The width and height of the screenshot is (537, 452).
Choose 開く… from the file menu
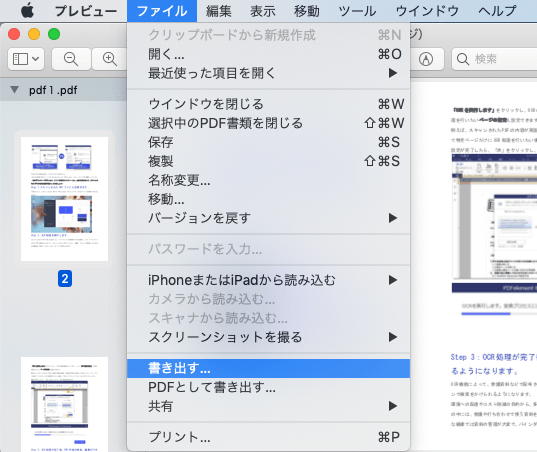tap(268, 54)
